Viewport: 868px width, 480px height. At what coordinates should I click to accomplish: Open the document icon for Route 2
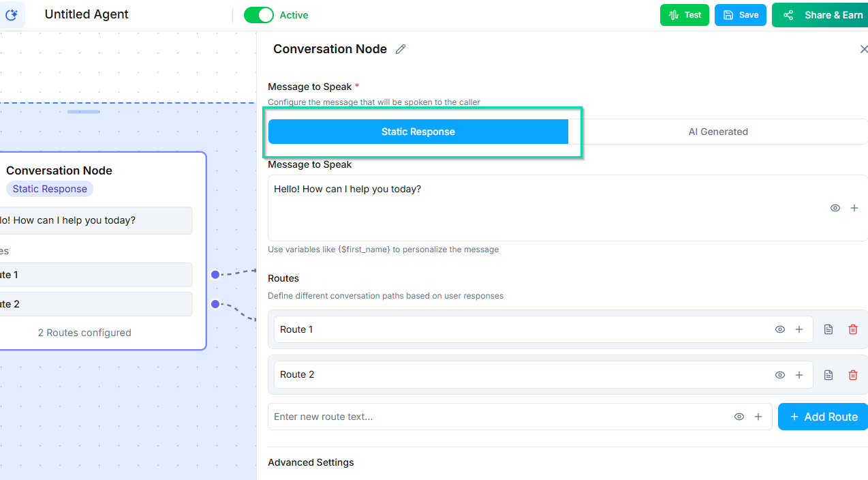pyautogui.click(x=828, y=374)
